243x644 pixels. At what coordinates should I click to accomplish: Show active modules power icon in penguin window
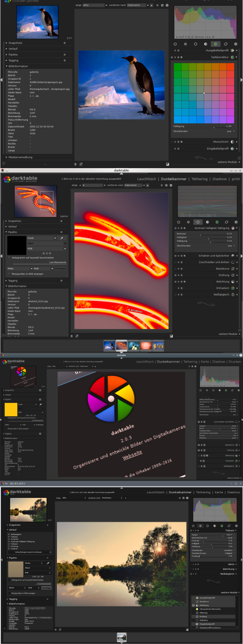[175, 44]
